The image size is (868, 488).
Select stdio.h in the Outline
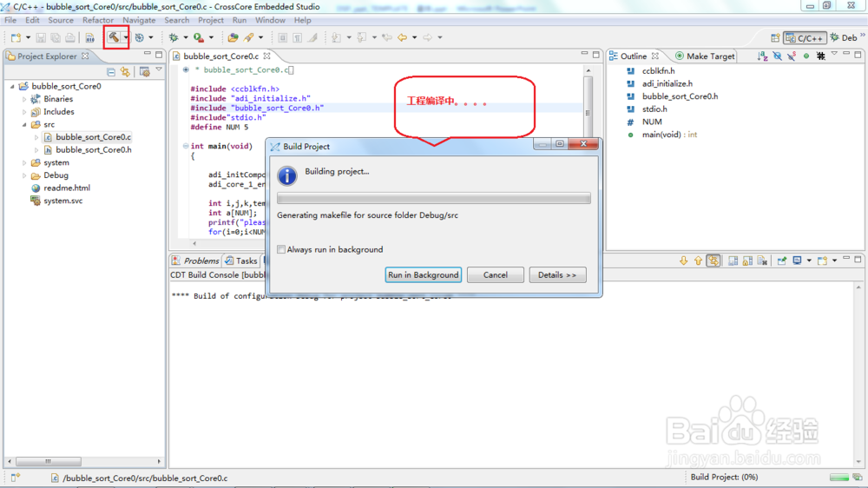647,109
